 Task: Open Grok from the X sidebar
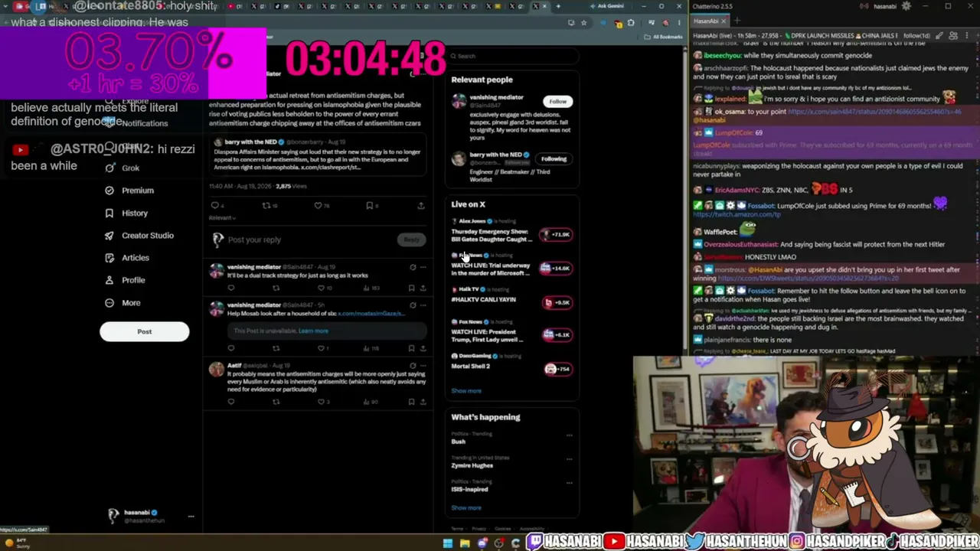(122, 168)
